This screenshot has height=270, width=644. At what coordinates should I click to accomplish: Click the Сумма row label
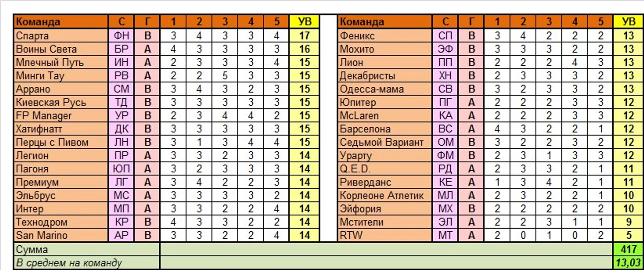pyautogui.click(x=87, y=249)
